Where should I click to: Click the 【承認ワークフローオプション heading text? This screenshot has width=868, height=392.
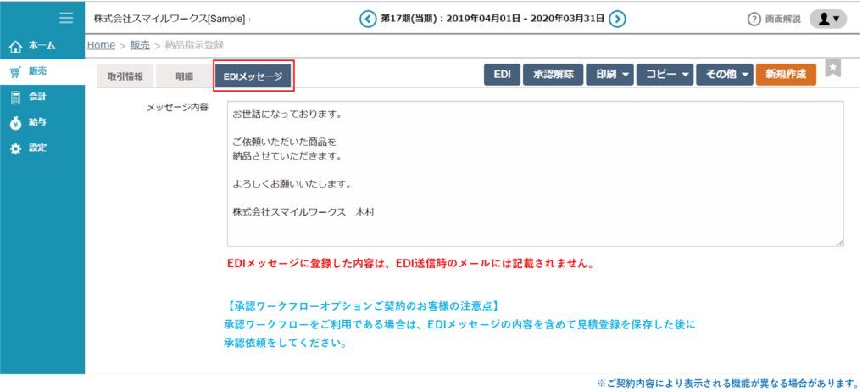click(x=363, y=305)
